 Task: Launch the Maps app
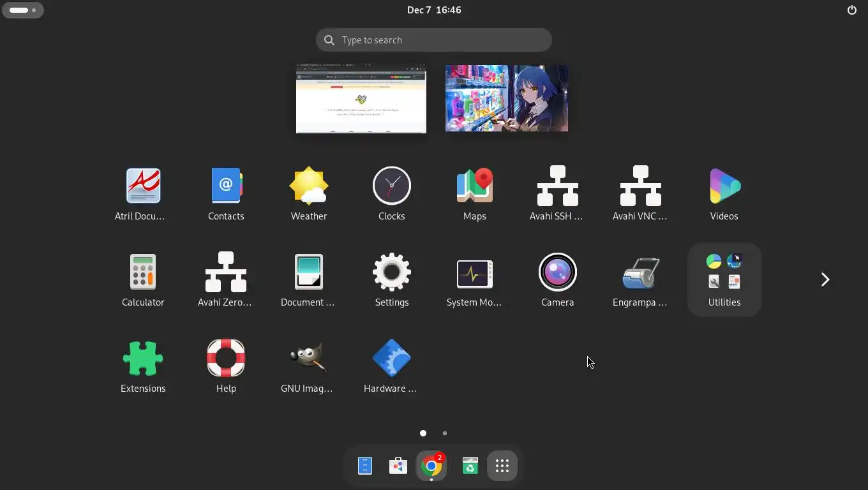tap(475, 194)
